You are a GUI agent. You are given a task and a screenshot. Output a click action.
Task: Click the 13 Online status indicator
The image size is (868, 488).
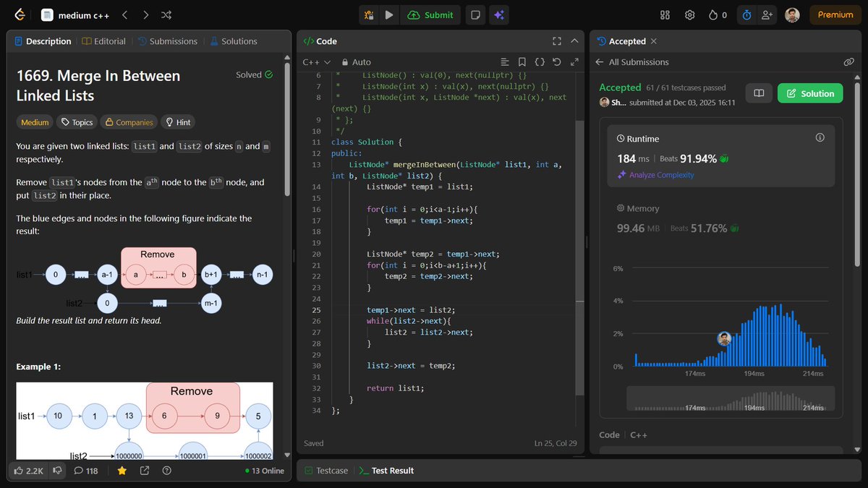tap(265, 471)
